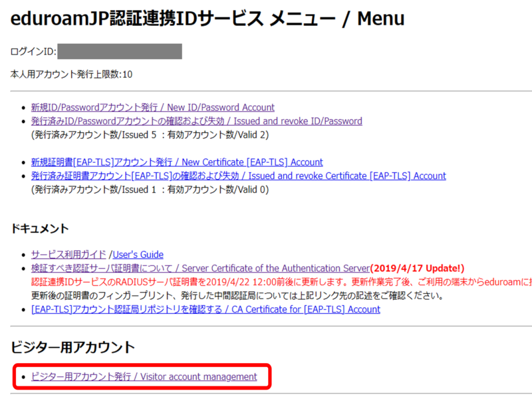
Task: Click the ビジター用アカウント section heading
Action: pyautogui.click(x=73, y=347)
